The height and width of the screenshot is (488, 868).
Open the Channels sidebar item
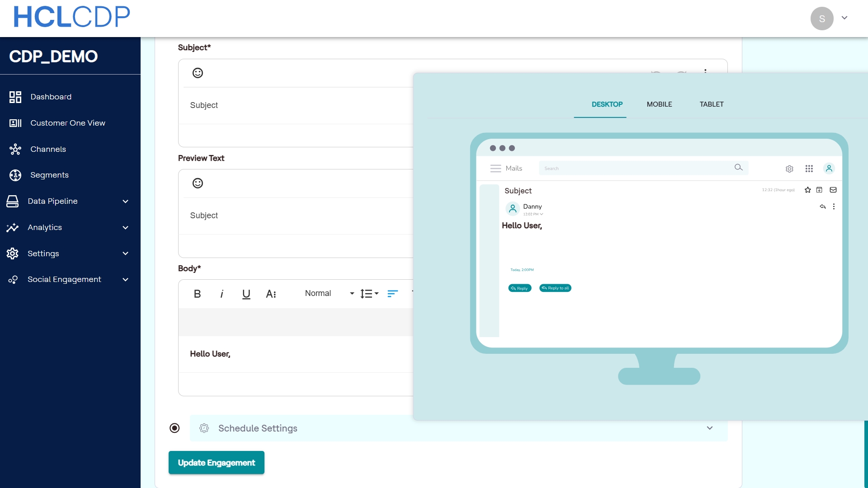click(48, 149)
